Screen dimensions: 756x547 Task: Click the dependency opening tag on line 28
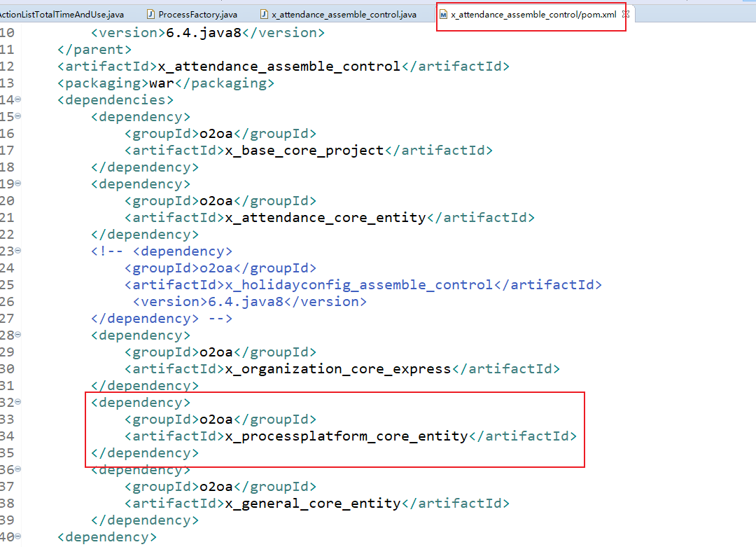click(141, 335)
